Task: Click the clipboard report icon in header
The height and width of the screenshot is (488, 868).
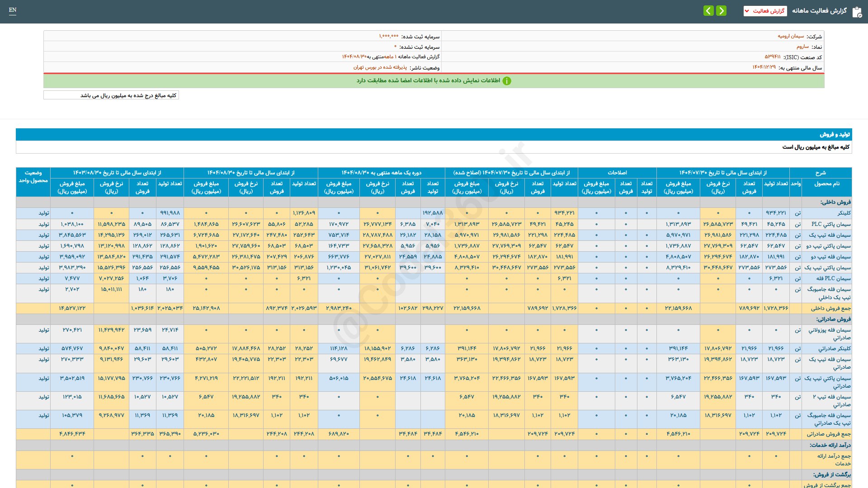Action: click(x=857, y=12)
